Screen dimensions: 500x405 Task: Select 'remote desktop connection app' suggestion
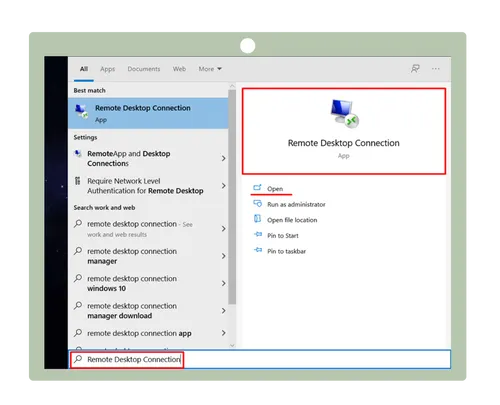148,333
